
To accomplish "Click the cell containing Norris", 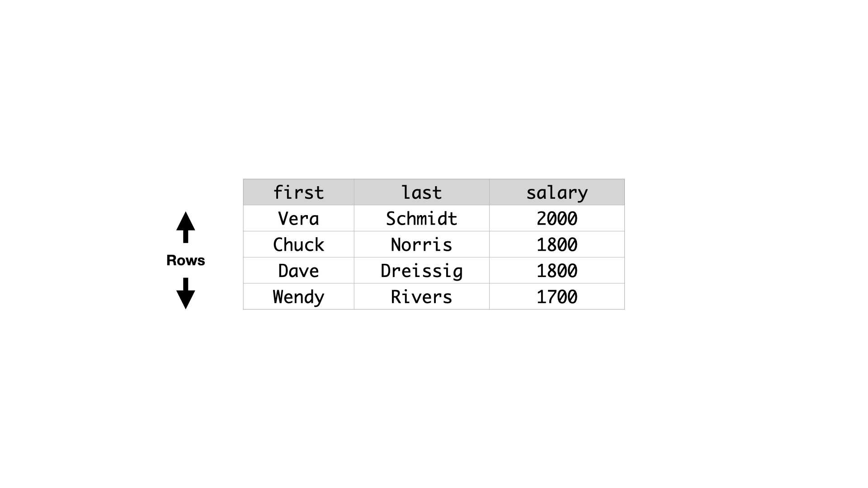I will pyautogui.click(x=421, y=244).
